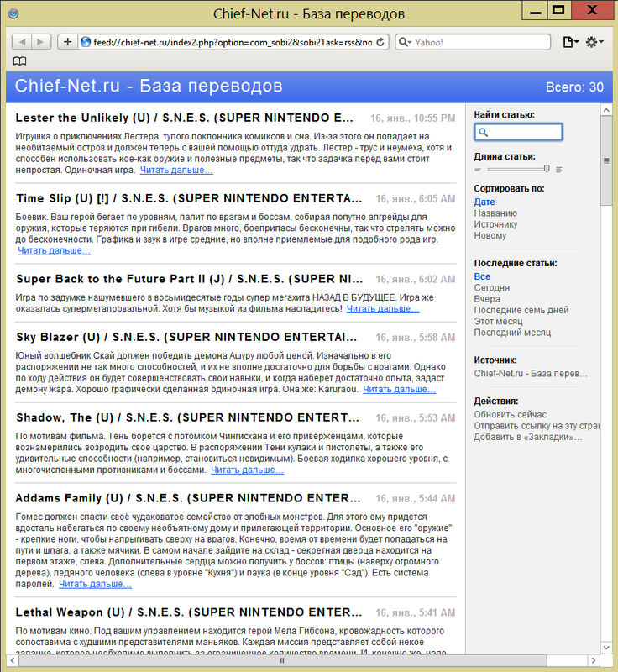
Task: Click the long article length icon
Action: (559, 170)
